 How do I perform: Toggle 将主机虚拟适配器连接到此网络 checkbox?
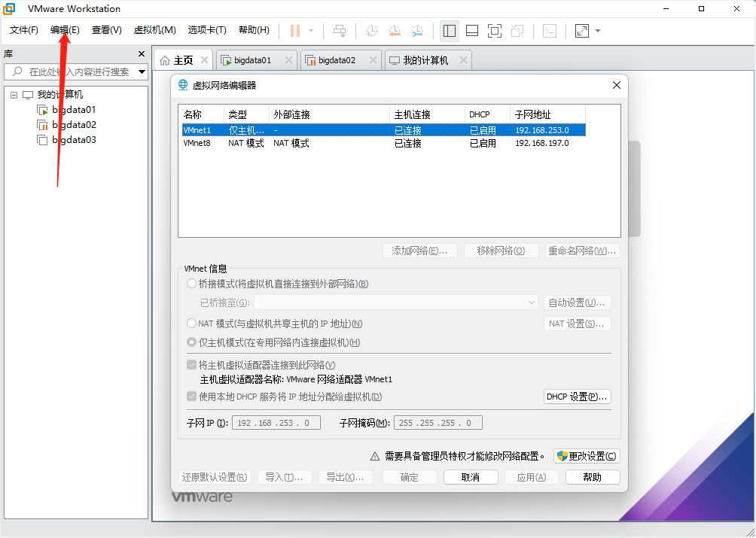point(191,365)
